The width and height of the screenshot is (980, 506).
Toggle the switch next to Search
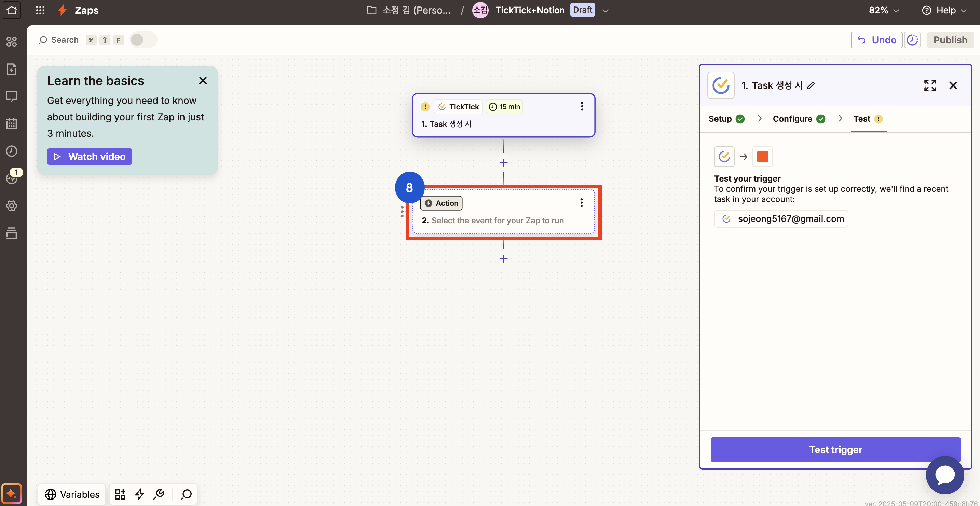click(x=143, y=40)
